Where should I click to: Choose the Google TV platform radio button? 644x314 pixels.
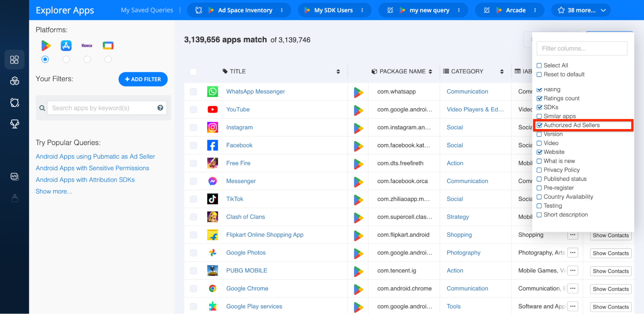tap(108, 59)
